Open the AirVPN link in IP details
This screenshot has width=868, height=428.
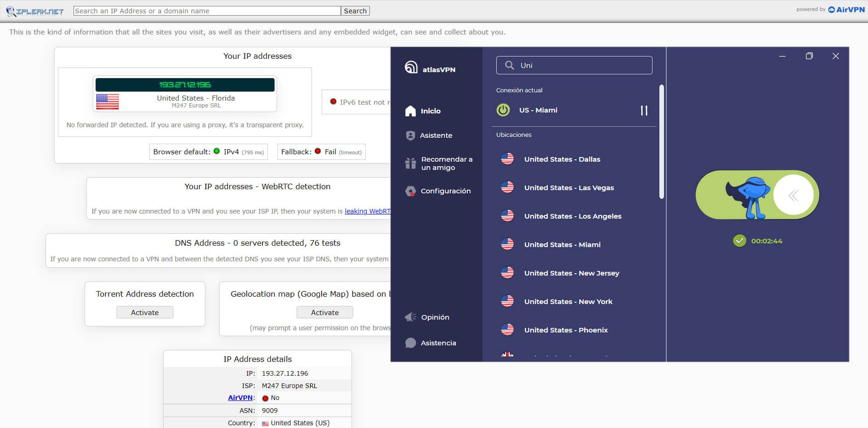point(240,398)
